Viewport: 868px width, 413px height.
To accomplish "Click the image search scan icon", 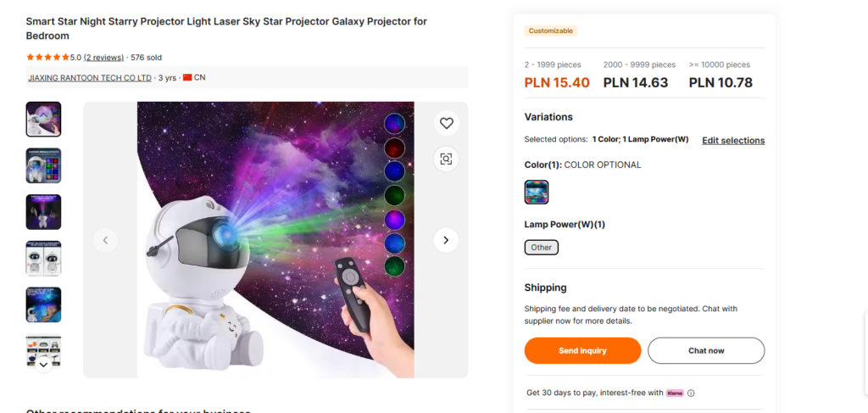I will click(447, 159).
